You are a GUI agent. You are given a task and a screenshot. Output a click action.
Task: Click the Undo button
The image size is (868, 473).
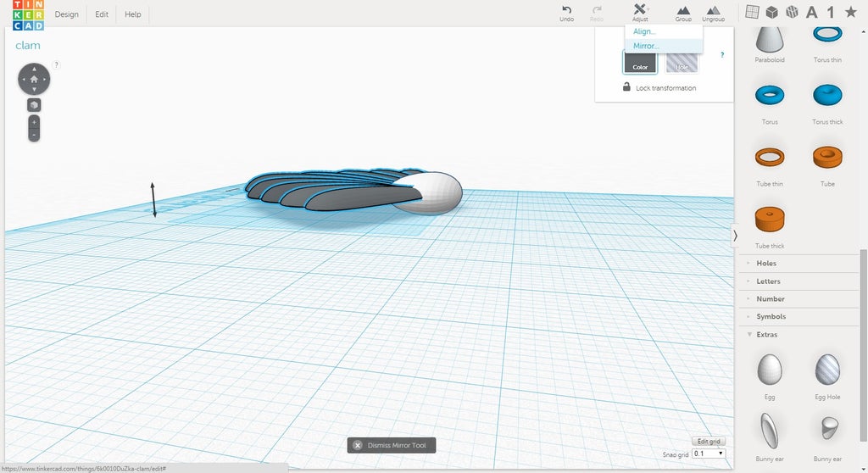(x=566, y=14)
